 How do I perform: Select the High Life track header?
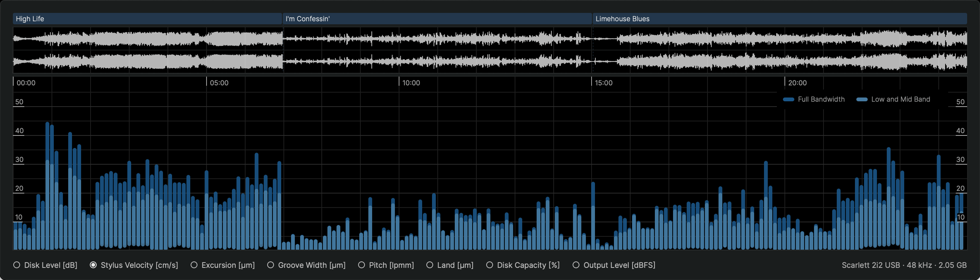click(x=147, y=19)
